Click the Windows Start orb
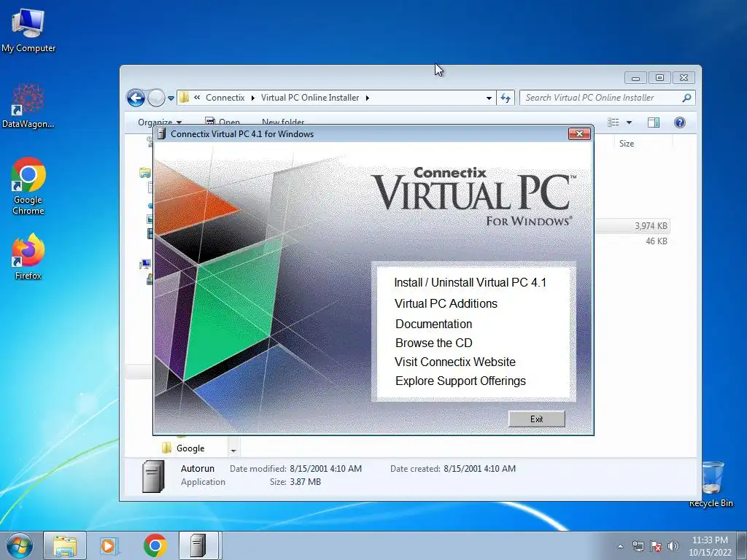 click(x=19, y=545)
